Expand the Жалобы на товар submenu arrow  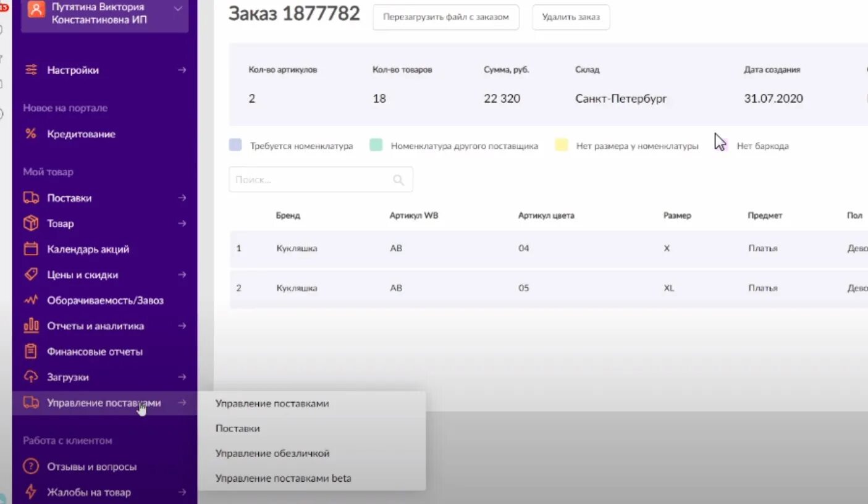(x=182, y=492)
